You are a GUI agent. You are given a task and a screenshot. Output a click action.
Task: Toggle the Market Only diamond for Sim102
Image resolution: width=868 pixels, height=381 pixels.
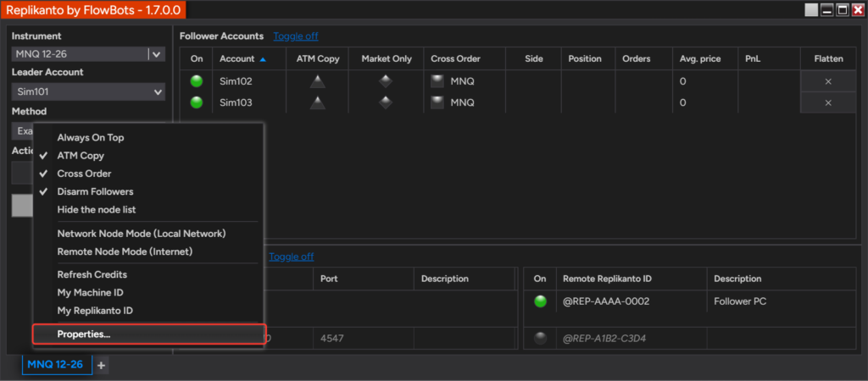[x=386, y=81]
